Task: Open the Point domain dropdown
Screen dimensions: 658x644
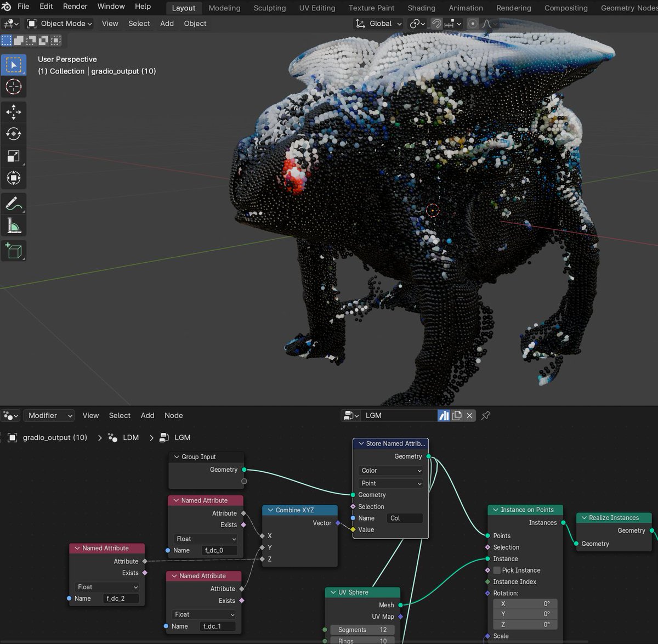Action: click(390, 483)
